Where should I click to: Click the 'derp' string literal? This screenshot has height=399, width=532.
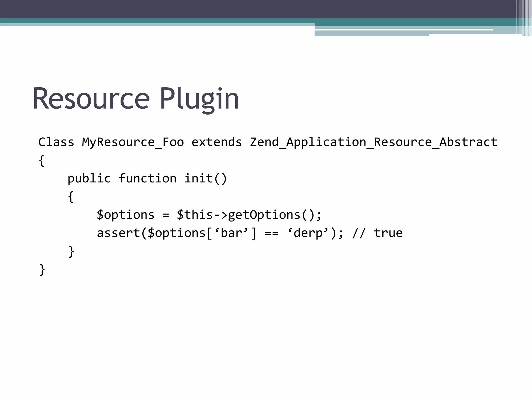(x=308, y=233)
